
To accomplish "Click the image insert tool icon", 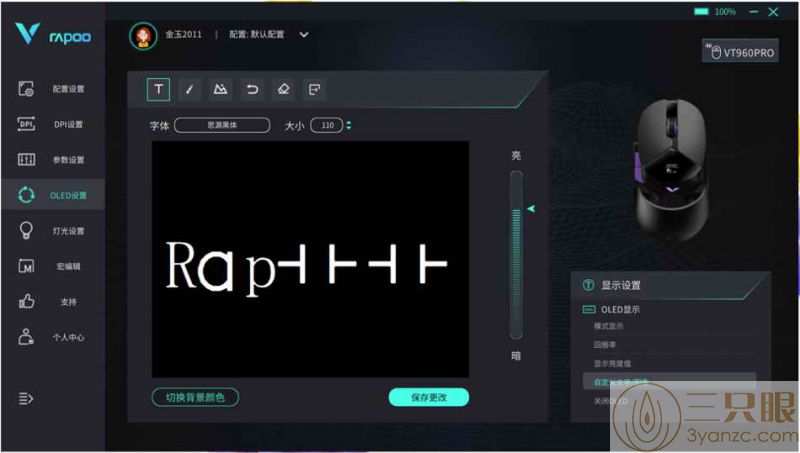I will [x=220, y=89].
